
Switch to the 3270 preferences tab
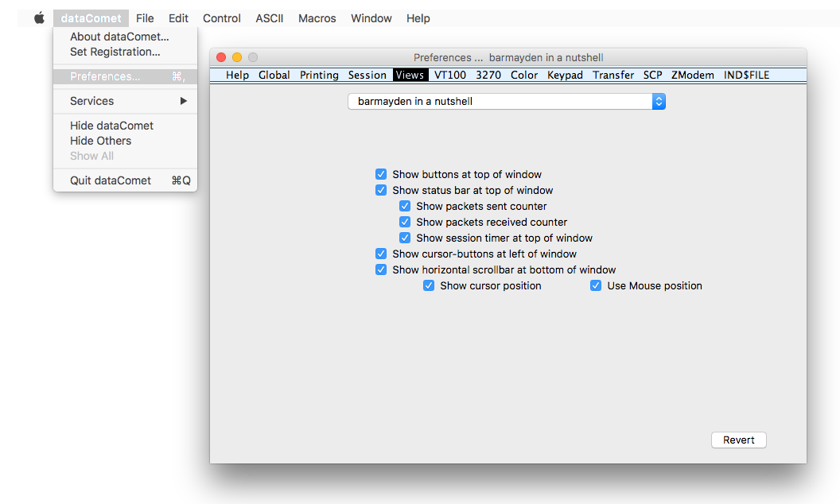pos(488,75)
